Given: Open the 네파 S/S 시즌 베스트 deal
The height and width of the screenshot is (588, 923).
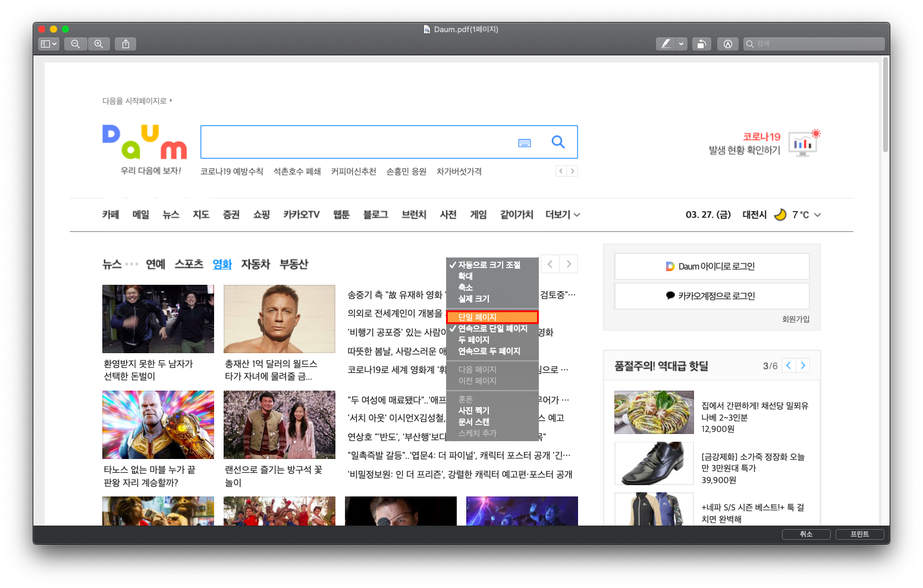Looking at the screenshot, I should pyautogui.click(x=753, y=513).
